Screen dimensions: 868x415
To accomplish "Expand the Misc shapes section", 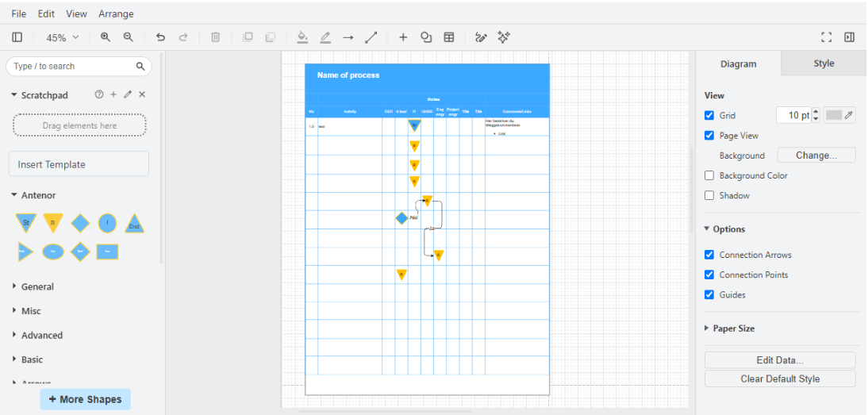I will [26, 311].
